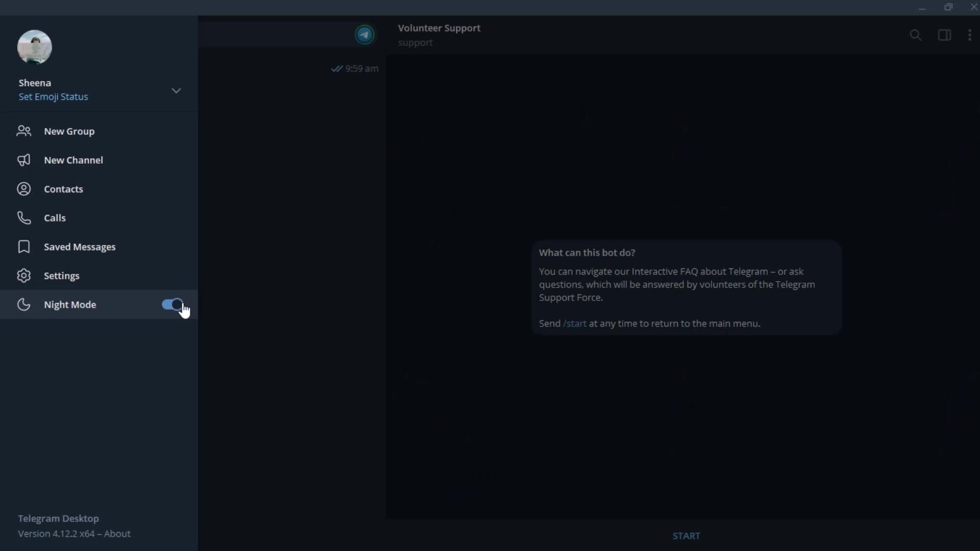Open the Saved Messages menu entry

pos(99,247)
